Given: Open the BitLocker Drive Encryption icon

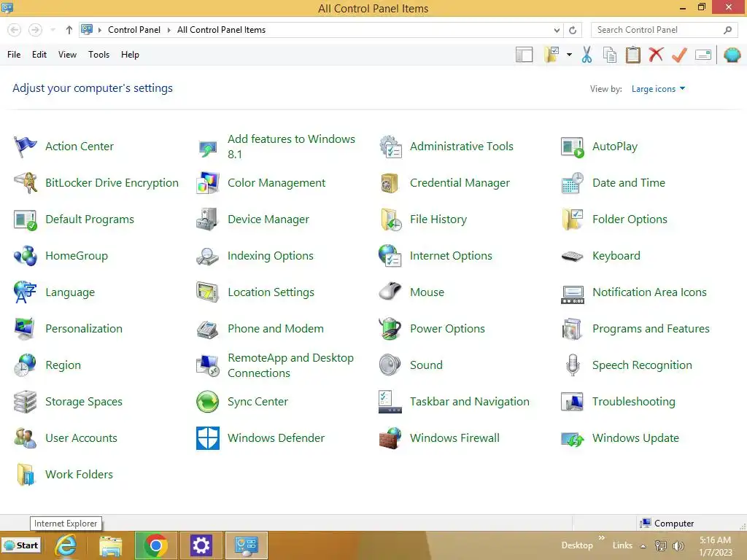Looking at the screenshot, I should [x=26, y=183].
